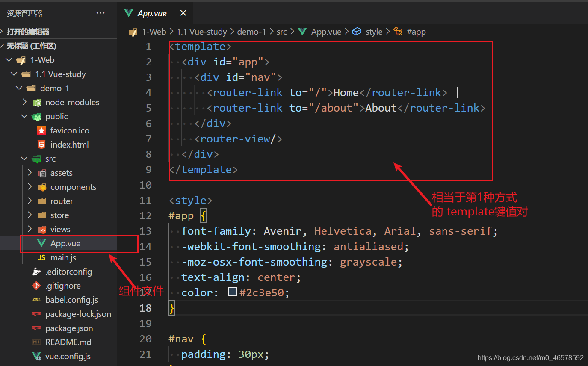This screenshot has height=366, width=588.
Task: Click the 1-Web folder icon in tree
Action: pos(21,60)
